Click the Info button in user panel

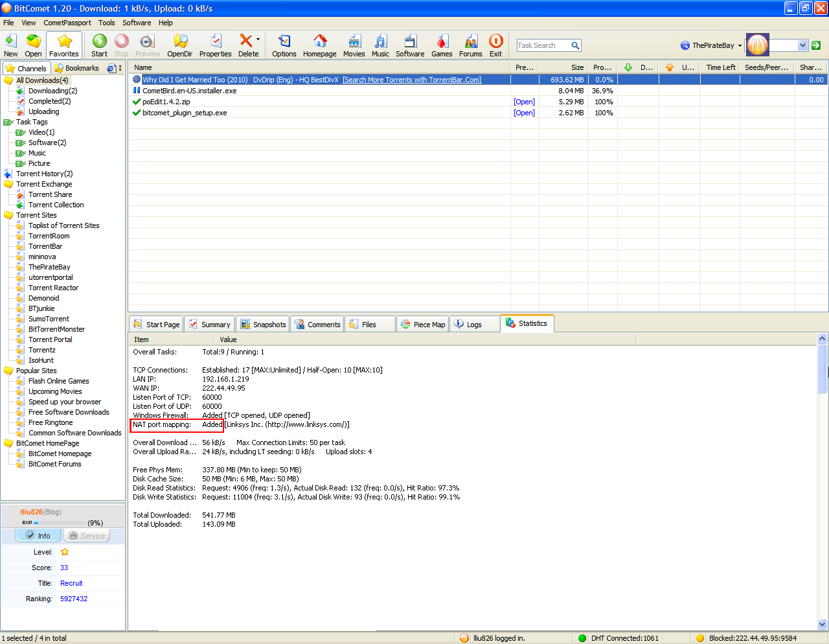38,536
